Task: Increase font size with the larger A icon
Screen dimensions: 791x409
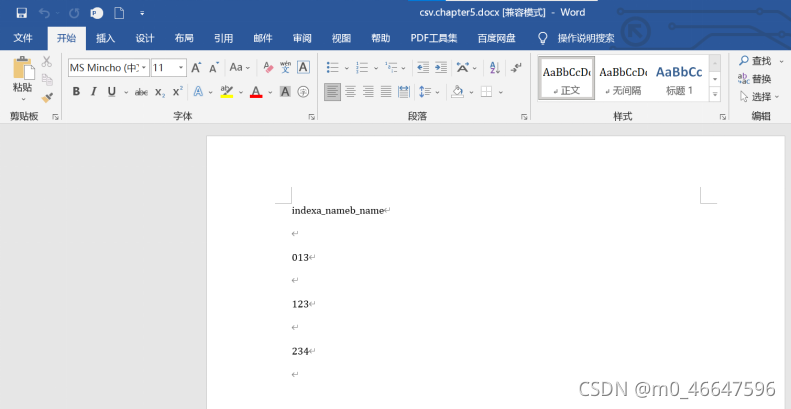Action: pos(196,68)
